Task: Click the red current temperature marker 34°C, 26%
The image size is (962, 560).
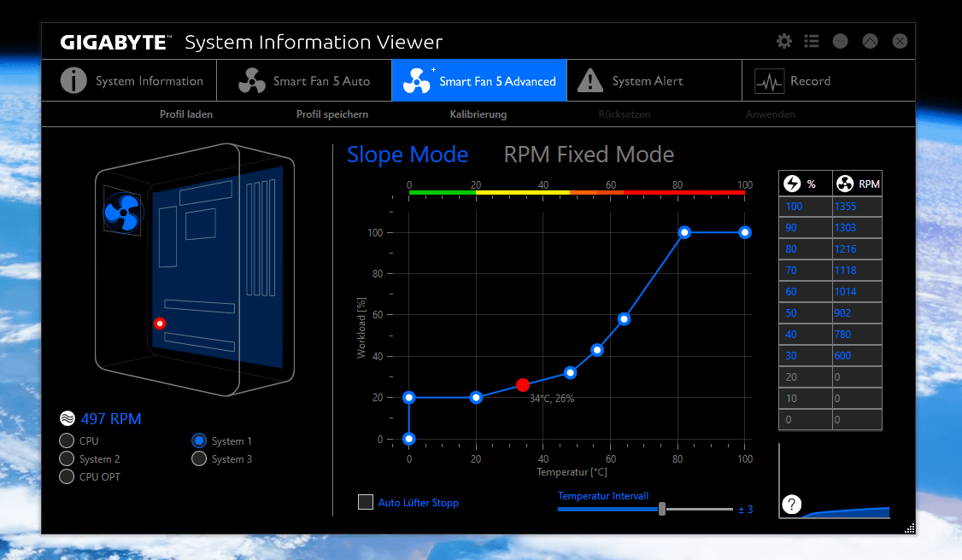Action: click(x=523, y=385)
